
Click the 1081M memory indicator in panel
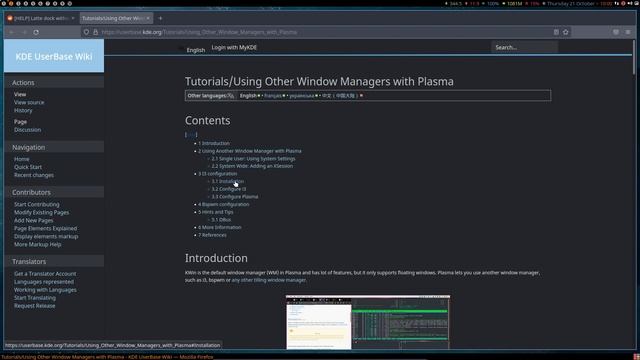[x=514, y=4]
